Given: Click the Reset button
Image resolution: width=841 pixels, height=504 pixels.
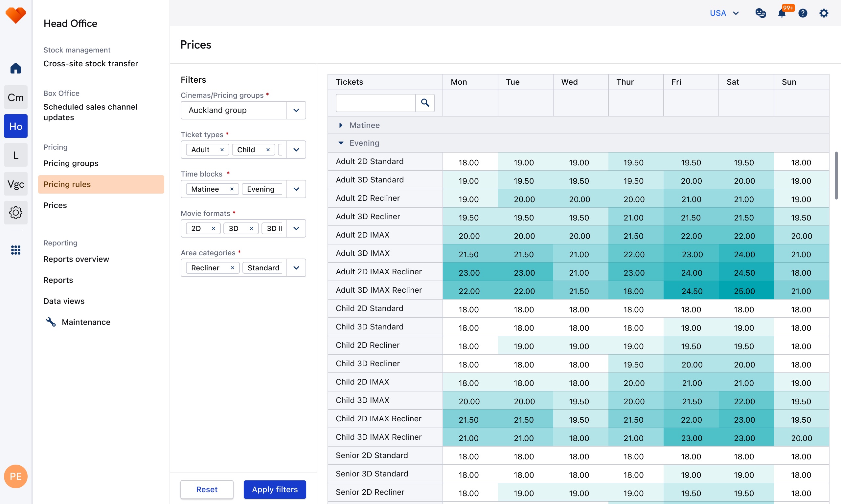Looking at the screenshot, I should pyautogui.click(x=207, y=489).
